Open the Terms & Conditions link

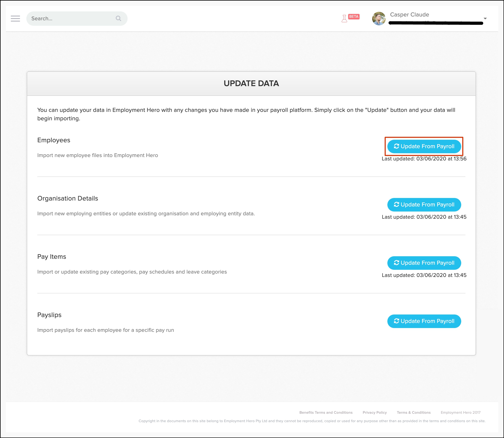click(x=414, y=413)
